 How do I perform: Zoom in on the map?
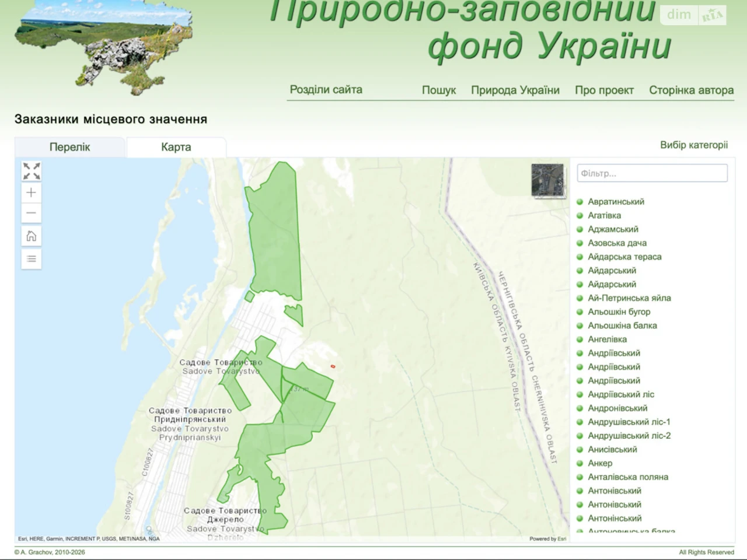(32, 192)
